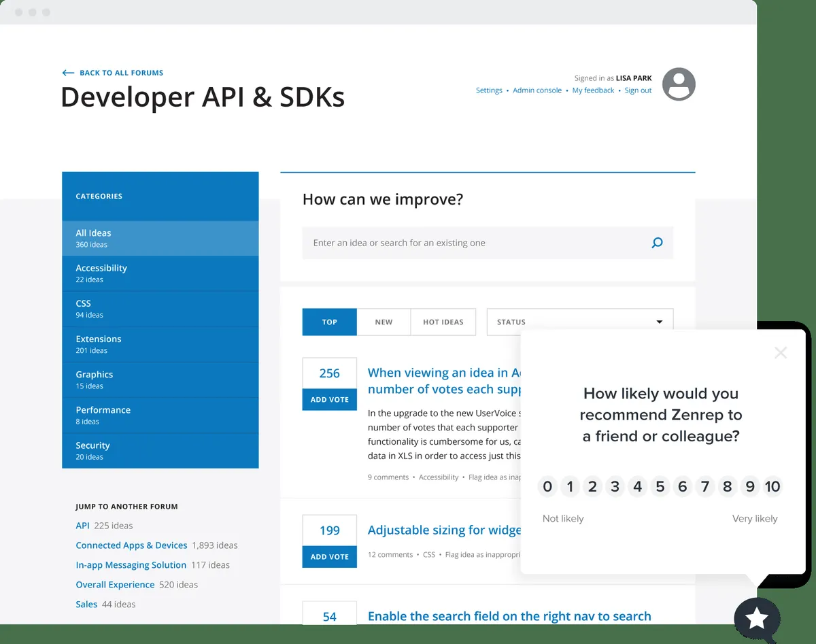Select rating 0 in the survey
Viewport: 816px width, 644px height.
(547, 486)
